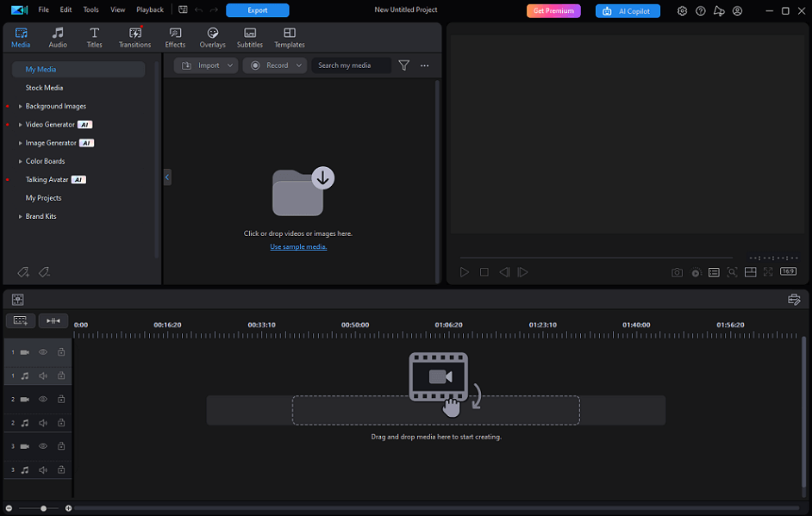Viewport: 812px width, 516px height.
Task: Open the help question mark icon
Action: (700, 11)
